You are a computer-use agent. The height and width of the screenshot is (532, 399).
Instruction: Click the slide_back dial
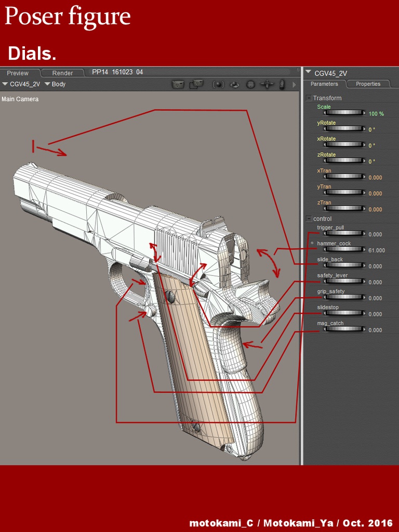(x=344, y=265)
